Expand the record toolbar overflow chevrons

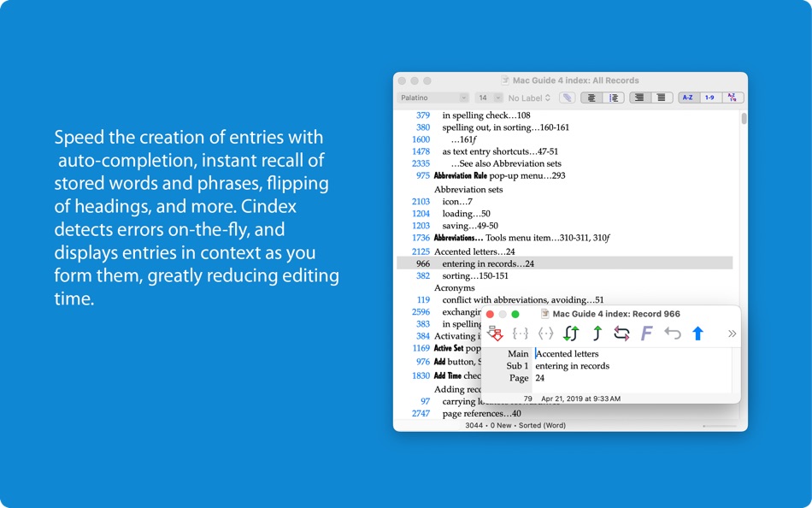tap(732, 334)
